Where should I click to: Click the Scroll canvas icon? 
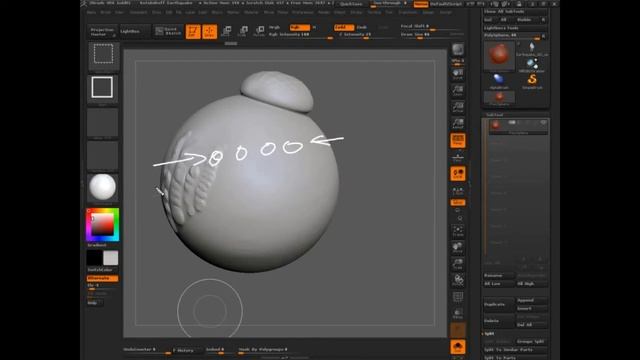[x=458, y=74]
